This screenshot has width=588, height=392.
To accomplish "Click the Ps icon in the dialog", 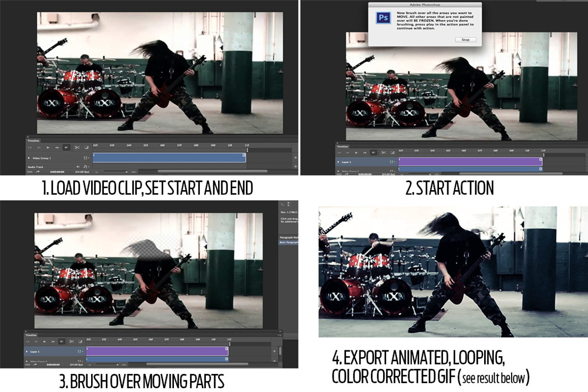I will tap(383, 18).
